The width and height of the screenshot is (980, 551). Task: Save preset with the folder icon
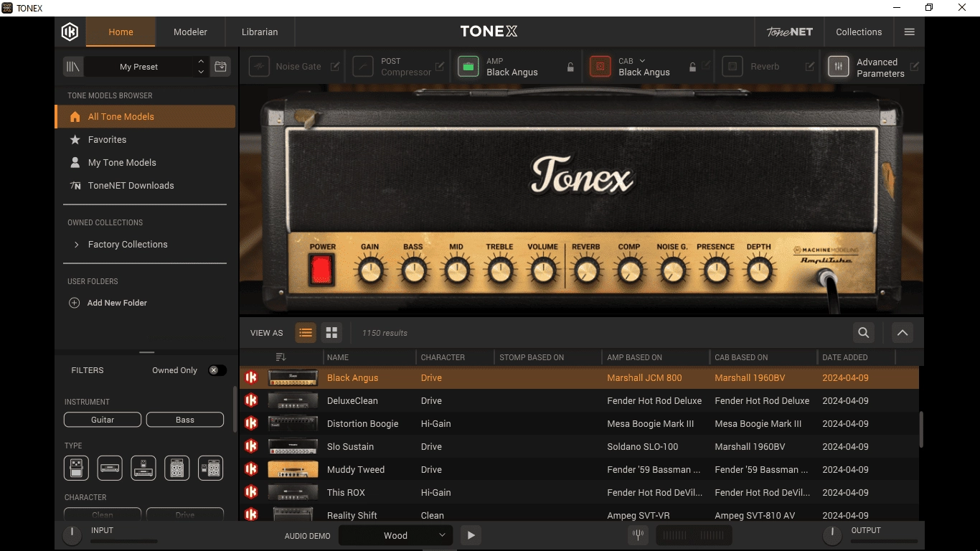click(x=220, y=67)
